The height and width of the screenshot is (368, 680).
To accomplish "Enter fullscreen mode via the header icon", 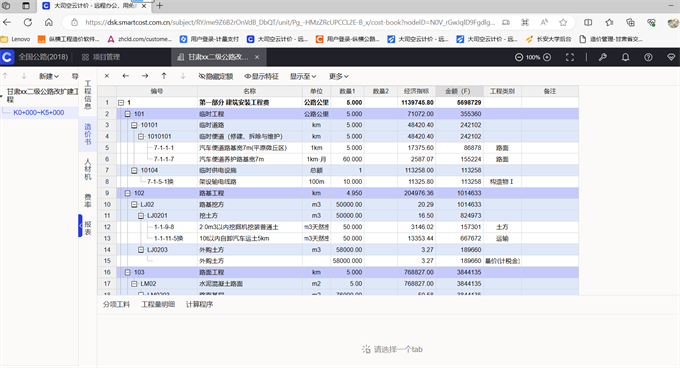I will [x=570, y=57].
